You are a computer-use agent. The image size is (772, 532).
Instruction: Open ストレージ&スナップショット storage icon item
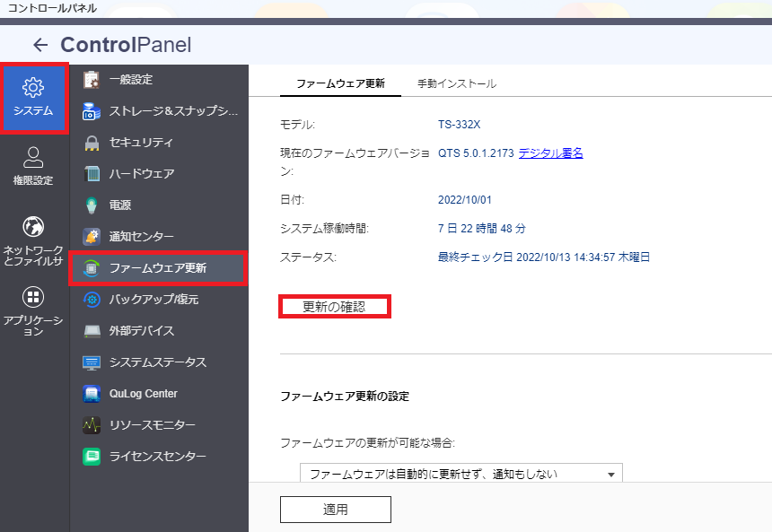159,110
